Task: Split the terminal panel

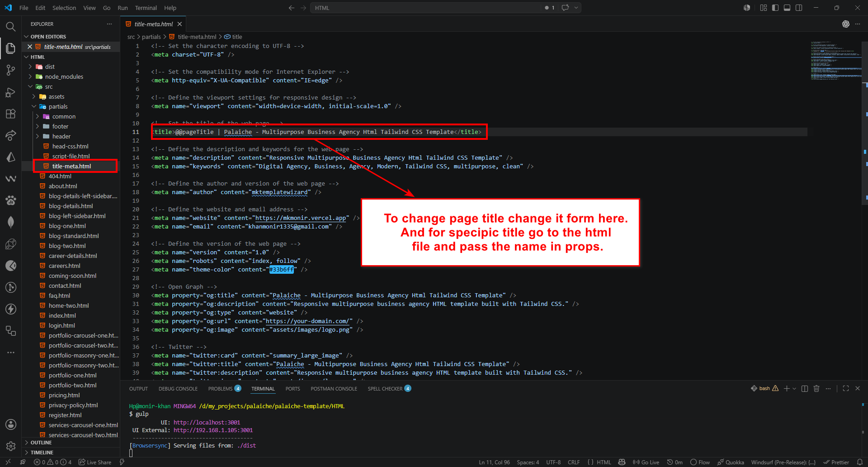Action: [805, 388]
